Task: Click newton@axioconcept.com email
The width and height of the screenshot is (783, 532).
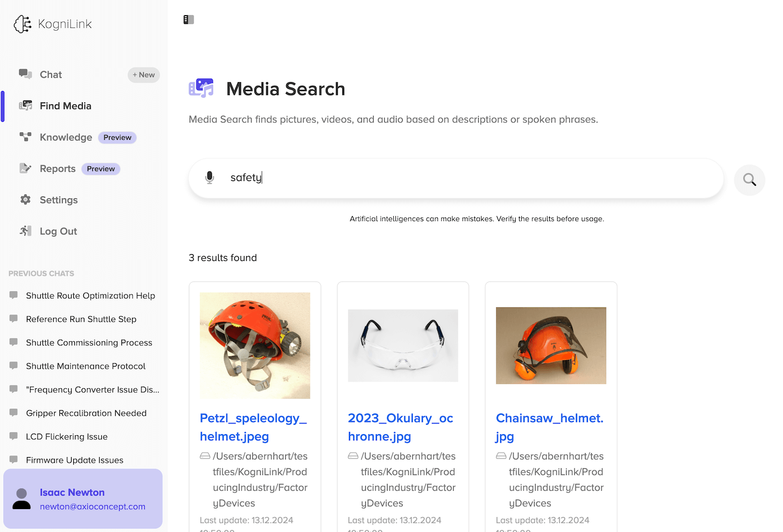Action: [92, 506]
